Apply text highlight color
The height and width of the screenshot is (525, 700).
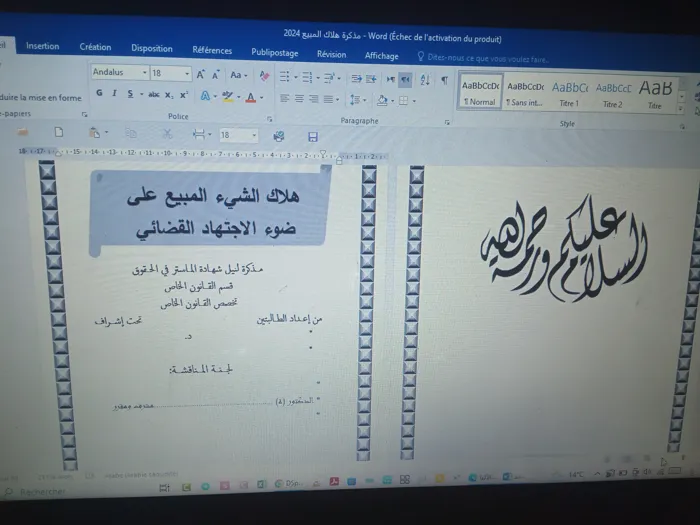pos(228,96)
